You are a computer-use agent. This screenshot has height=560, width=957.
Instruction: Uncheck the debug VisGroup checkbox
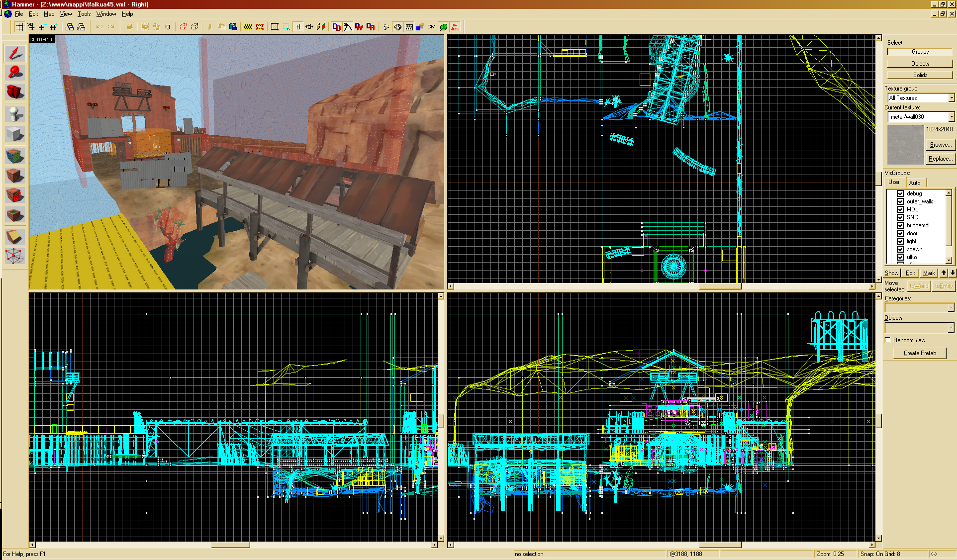[x=900, y=193]
